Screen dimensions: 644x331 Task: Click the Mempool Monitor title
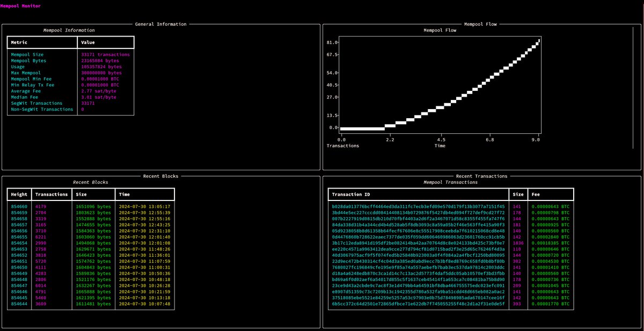20,6
